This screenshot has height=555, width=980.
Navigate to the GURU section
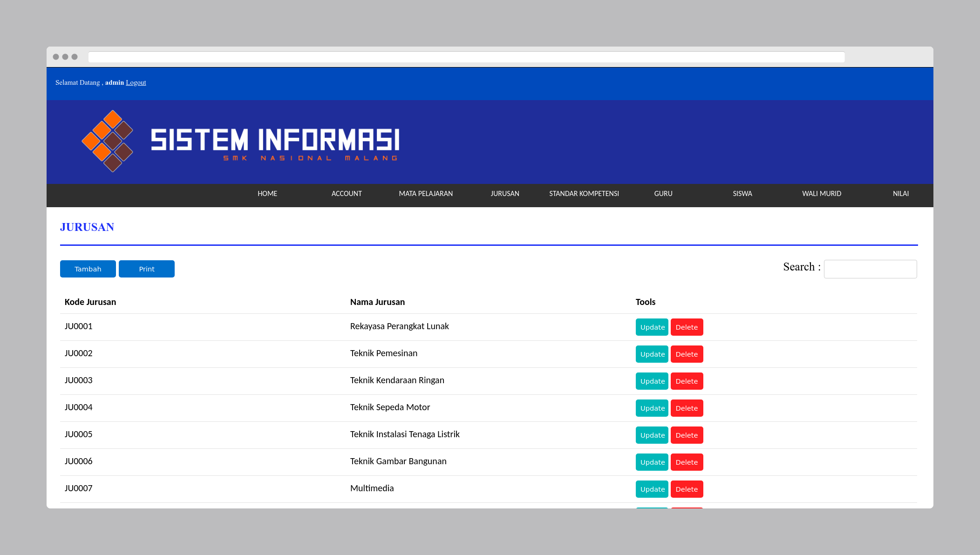663,194
